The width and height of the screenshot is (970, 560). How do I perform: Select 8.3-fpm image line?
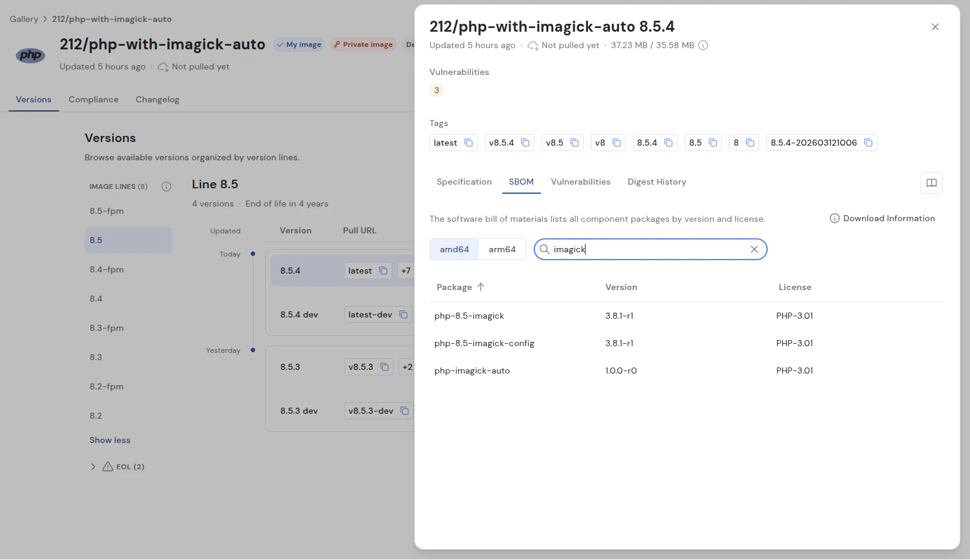[128, 328]
